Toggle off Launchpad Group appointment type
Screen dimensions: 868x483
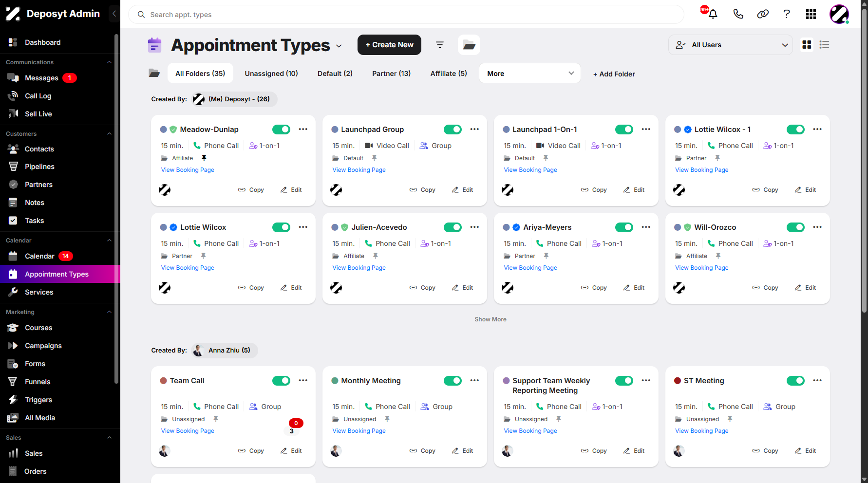[x=453, y=129]
